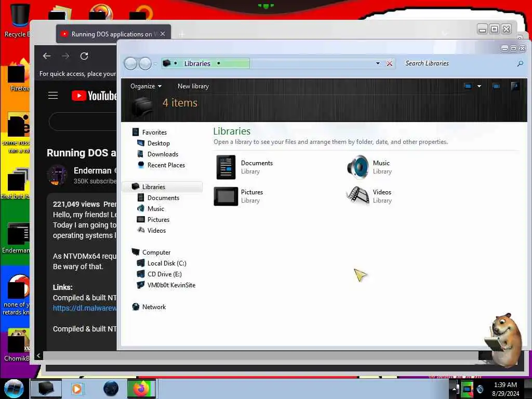Screen dimensions: 532x399
Task: Click Explorer Back navigation button
Action: click(130, 63)
